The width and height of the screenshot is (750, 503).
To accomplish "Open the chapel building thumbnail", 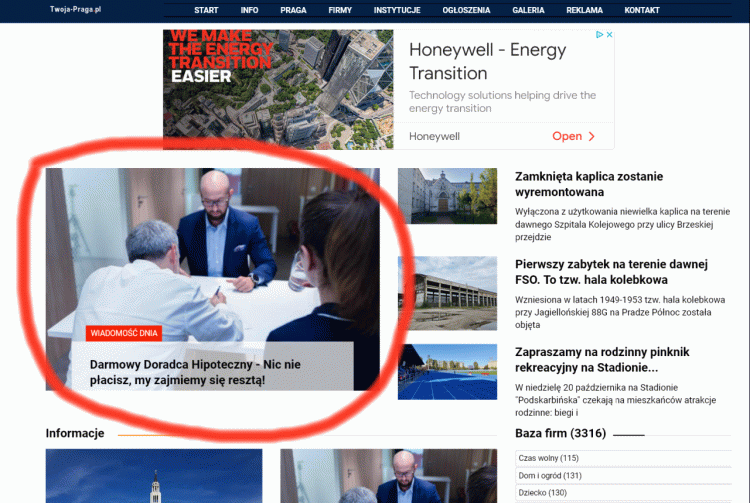I will point(447,195).
